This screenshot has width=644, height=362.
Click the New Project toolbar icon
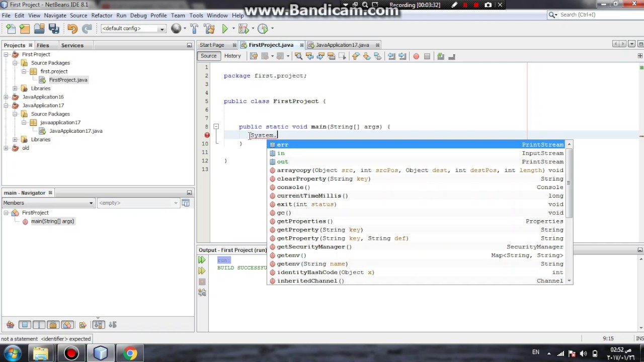25,29
